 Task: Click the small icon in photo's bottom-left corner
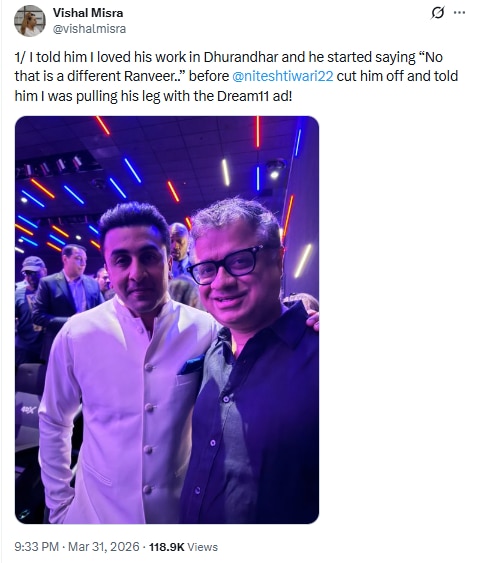click(25, 514)
